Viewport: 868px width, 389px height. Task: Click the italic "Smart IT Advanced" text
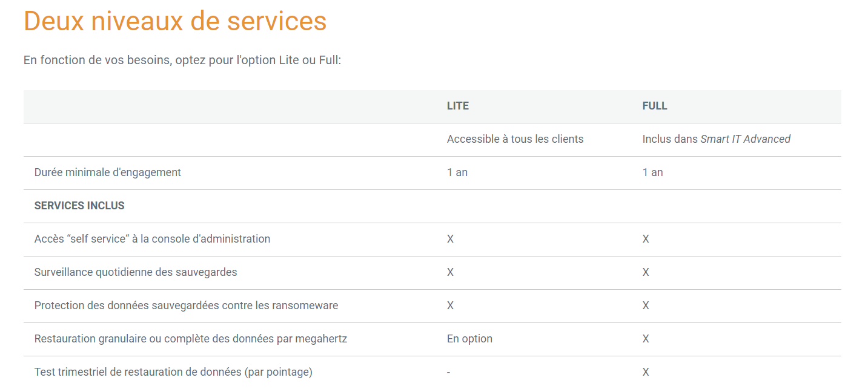[x=745, y=139]
